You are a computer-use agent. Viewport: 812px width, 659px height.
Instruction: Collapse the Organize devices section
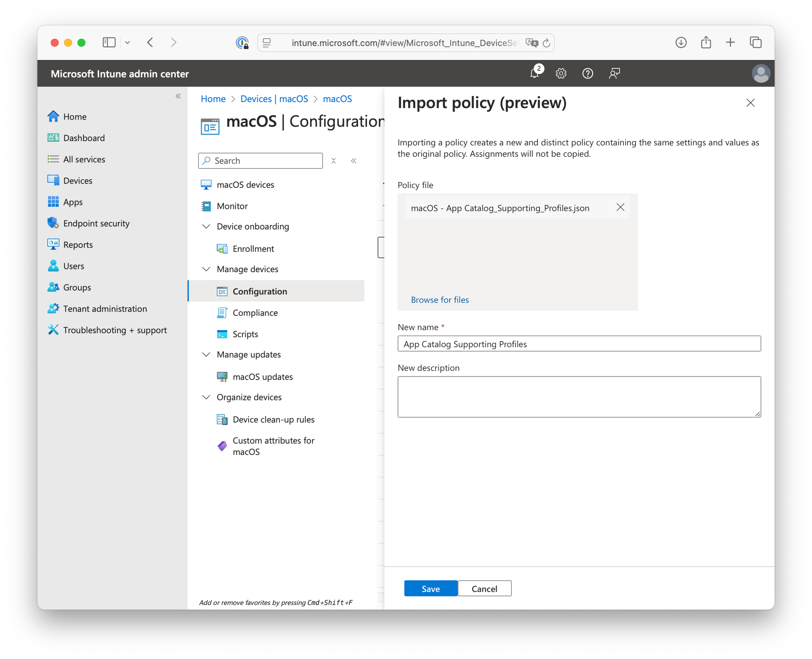[206, 397]
